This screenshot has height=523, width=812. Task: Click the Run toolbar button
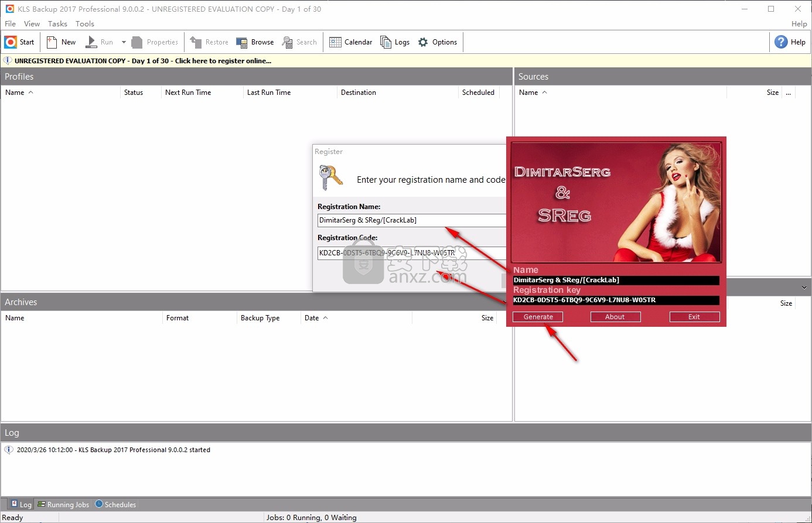[x=100, y=42]
